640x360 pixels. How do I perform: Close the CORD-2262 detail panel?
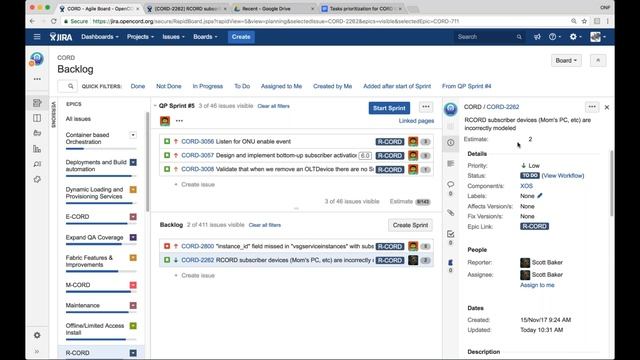607,107
